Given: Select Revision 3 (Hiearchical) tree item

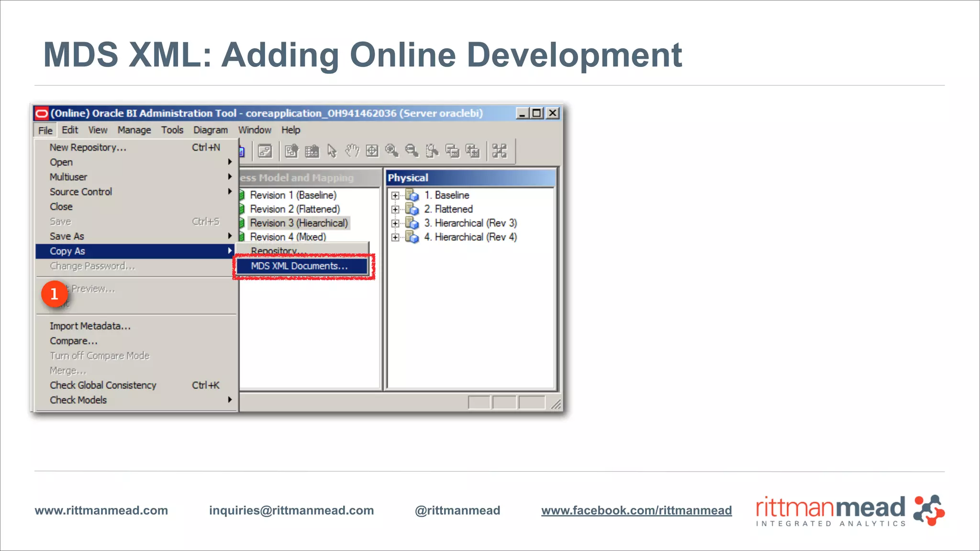Looking at the screenshot, I should point(299,223).
